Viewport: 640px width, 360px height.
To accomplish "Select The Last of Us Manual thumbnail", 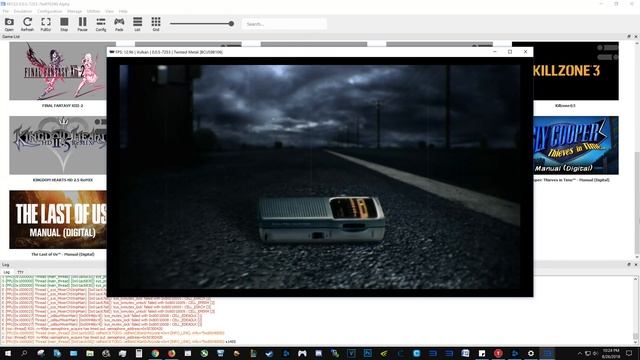I will pyautogui.click(x=58, y=220).
